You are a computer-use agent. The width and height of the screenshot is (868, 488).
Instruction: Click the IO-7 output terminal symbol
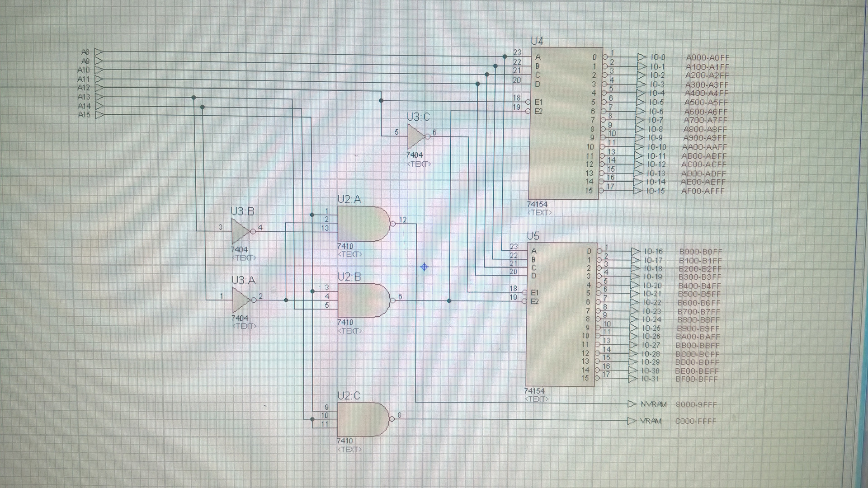pos(640,120)
